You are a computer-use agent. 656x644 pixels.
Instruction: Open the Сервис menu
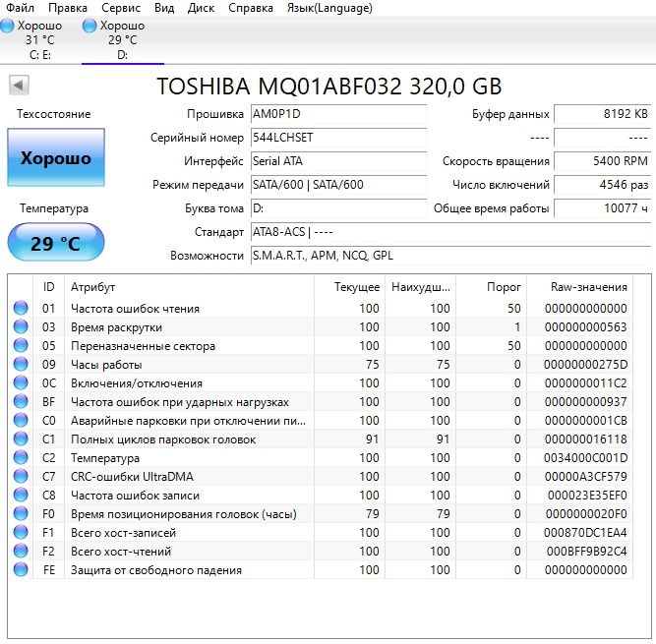(x=121, y=8)
